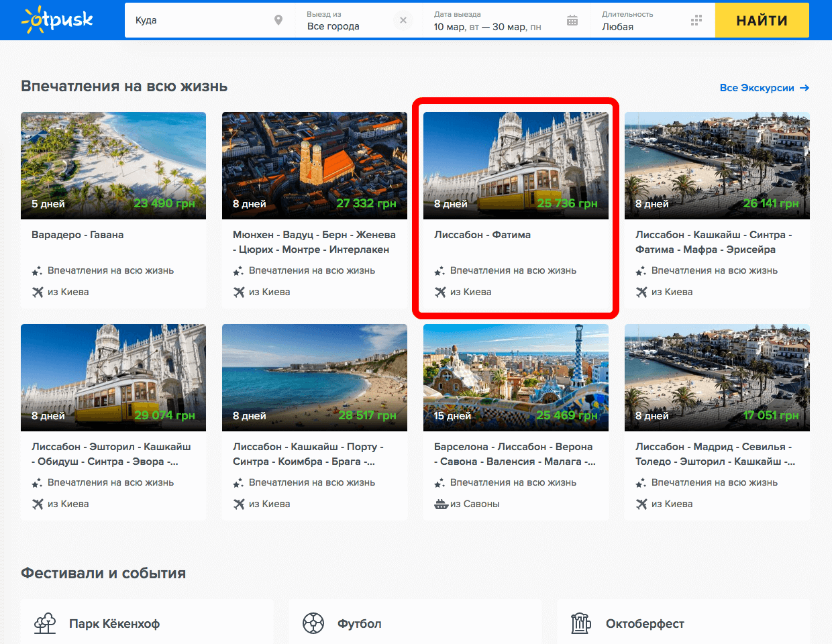
Task: Open the Otpusk logo home link
Action: point(57,20)
